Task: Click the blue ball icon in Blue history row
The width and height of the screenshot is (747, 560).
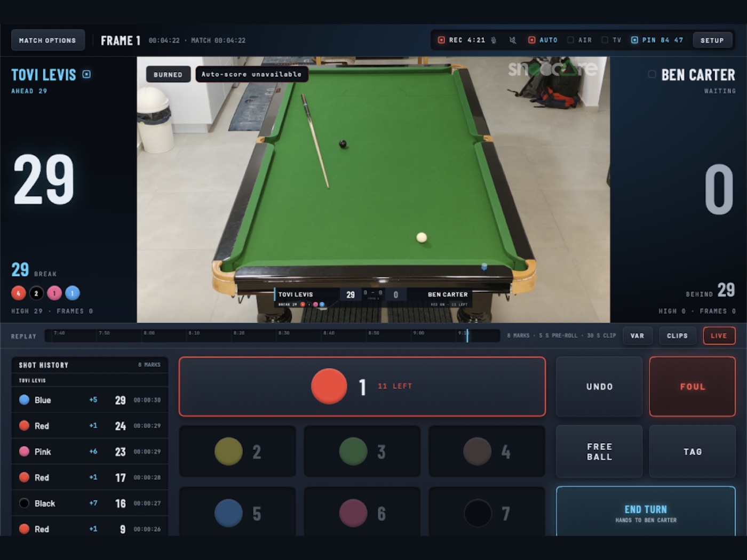Action: coord(24,399)
